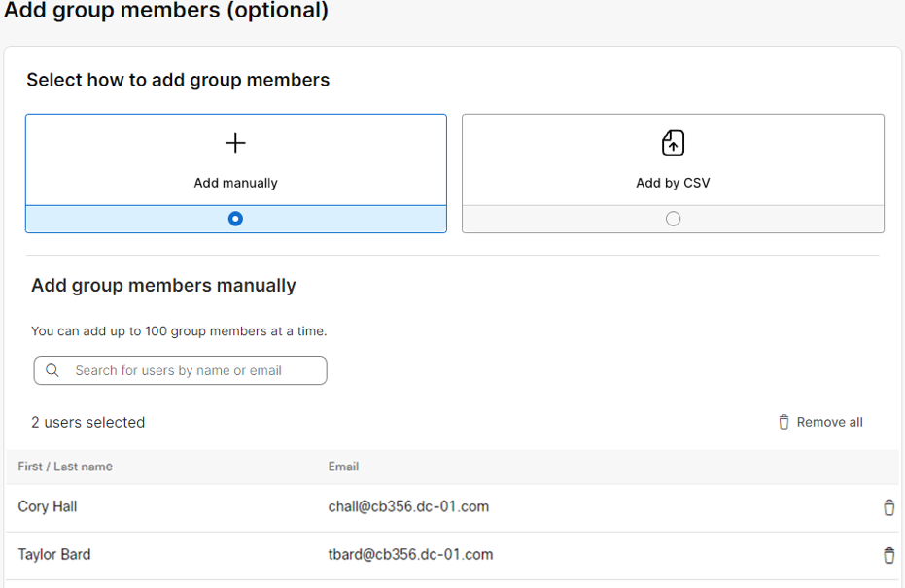This screenshot has height=588, width=905.
Task: Select the Taylor Bard name cell
Action: [x=54, y=554]
